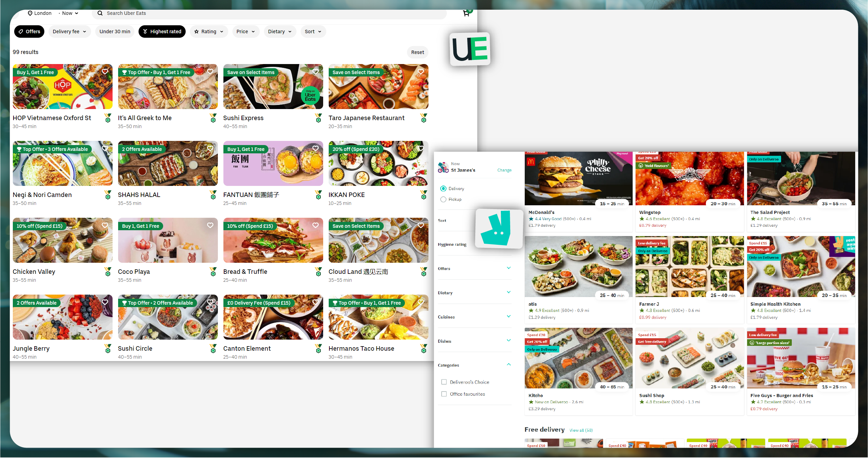Check the Deliveroo's Choice checkbox

coord(444,382)
